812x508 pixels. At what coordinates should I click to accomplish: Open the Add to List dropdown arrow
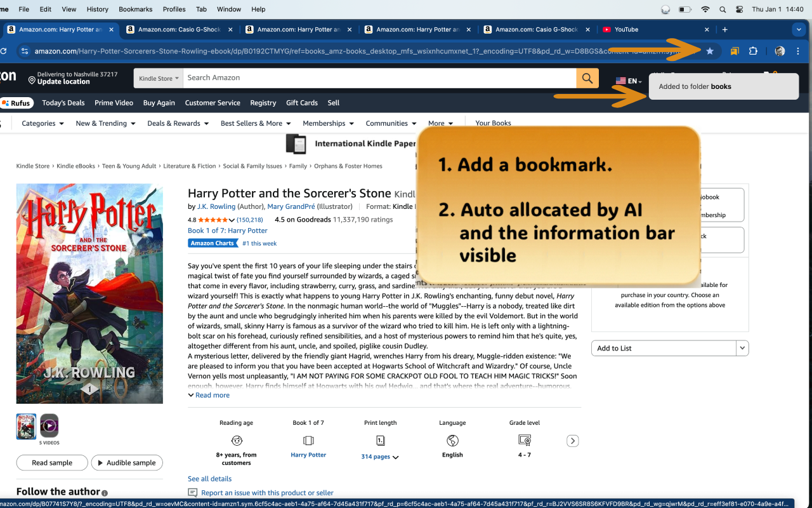pos(741,348)
